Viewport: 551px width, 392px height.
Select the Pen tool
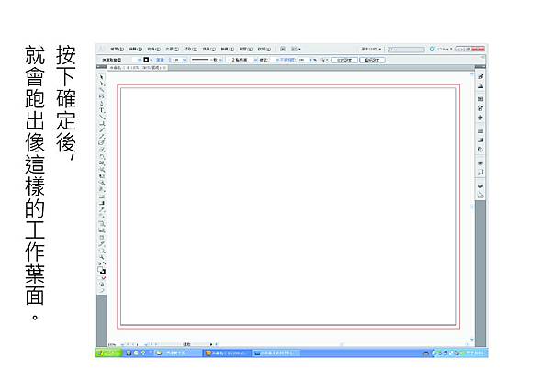[x=102, y=103]
